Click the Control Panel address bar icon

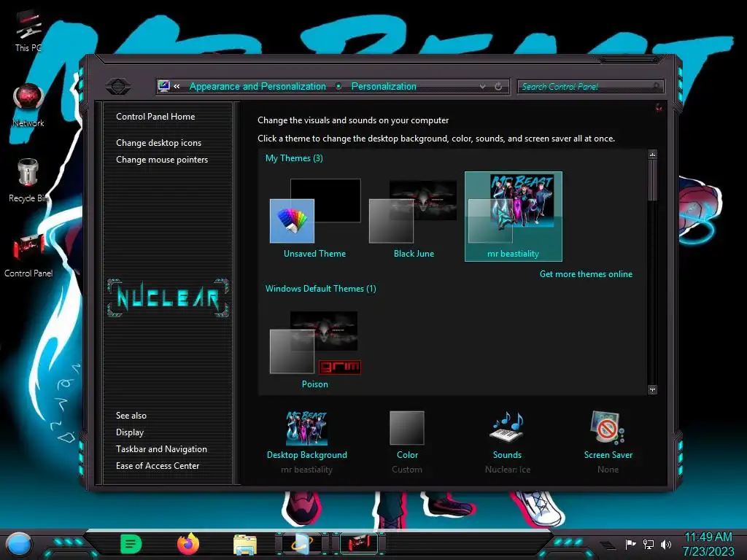(164, 86)
